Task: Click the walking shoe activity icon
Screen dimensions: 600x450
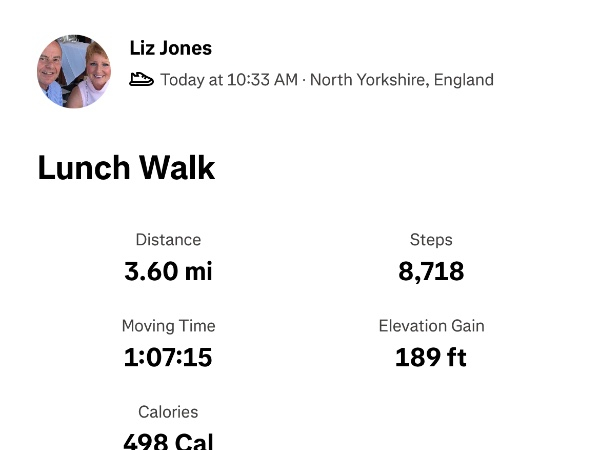Action: (142, 79)
